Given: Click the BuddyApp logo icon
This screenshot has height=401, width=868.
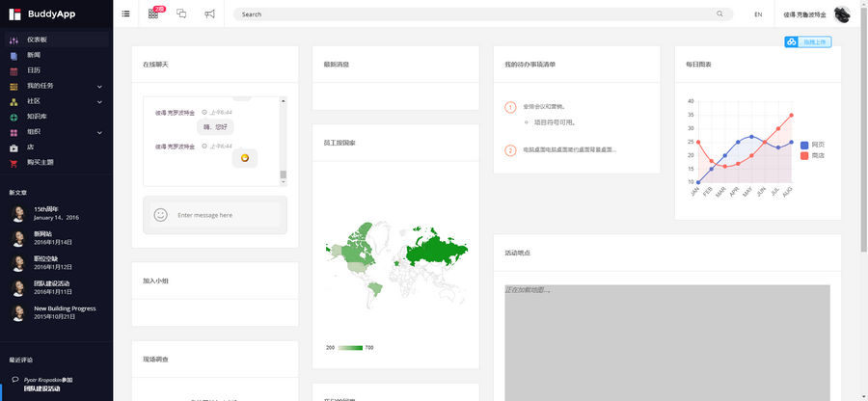Looking at the screenshot, I should point(14,14).
